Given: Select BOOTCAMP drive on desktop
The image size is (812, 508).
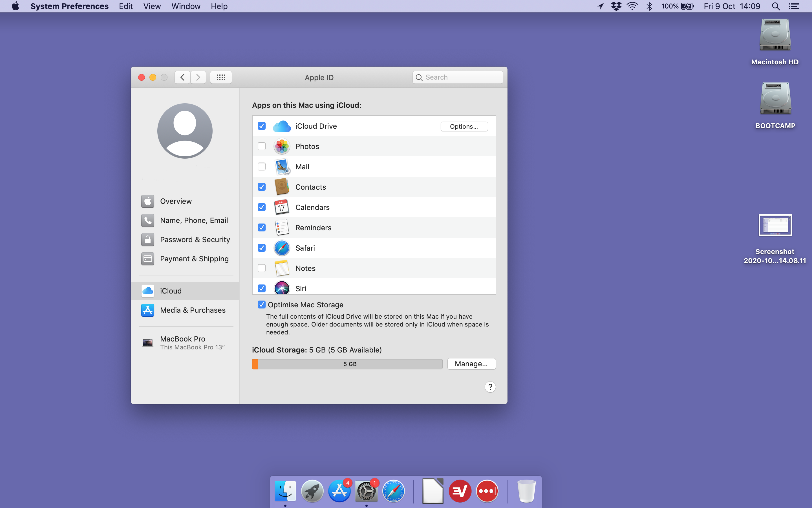Looking at the screenshot, I should point(775,99).
